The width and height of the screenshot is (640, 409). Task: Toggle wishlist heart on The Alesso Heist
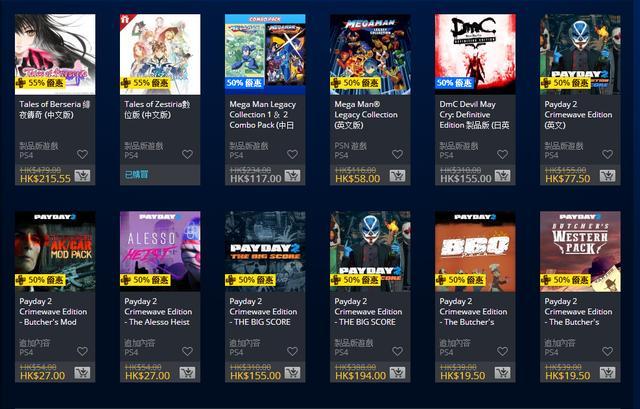pyautogui.click(x=187, y=351)
